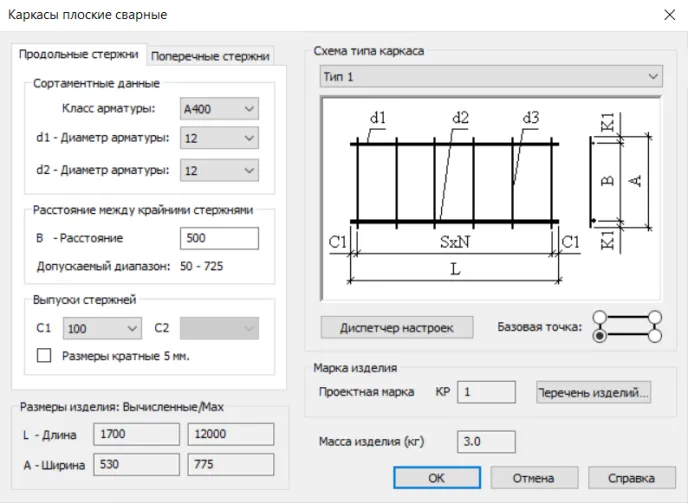Expand the d1 Диаметр арматуры dropdown
The height and width of the screenshot is (503, 688).
point(219,139)
